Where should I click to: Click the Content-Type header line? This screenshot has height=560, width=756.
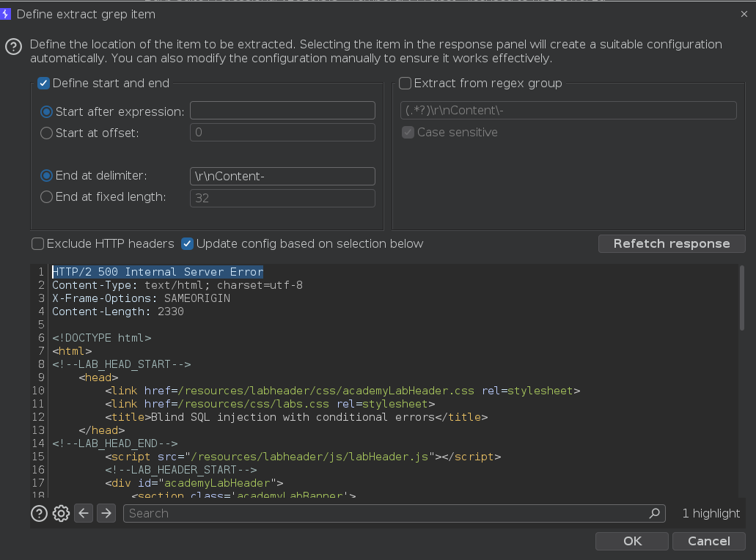coord(177,285)
